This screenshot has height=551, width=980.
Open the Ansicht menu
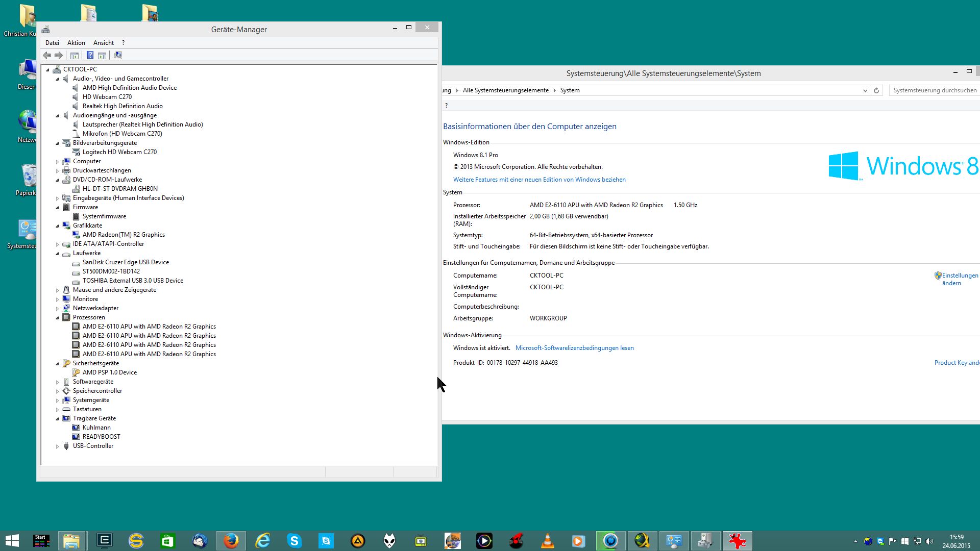(103, 43)
